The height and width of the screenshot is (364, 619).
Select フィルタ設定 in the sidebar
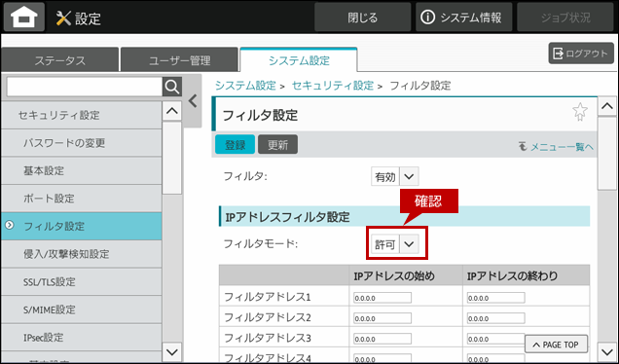click(x=82, y=226)
